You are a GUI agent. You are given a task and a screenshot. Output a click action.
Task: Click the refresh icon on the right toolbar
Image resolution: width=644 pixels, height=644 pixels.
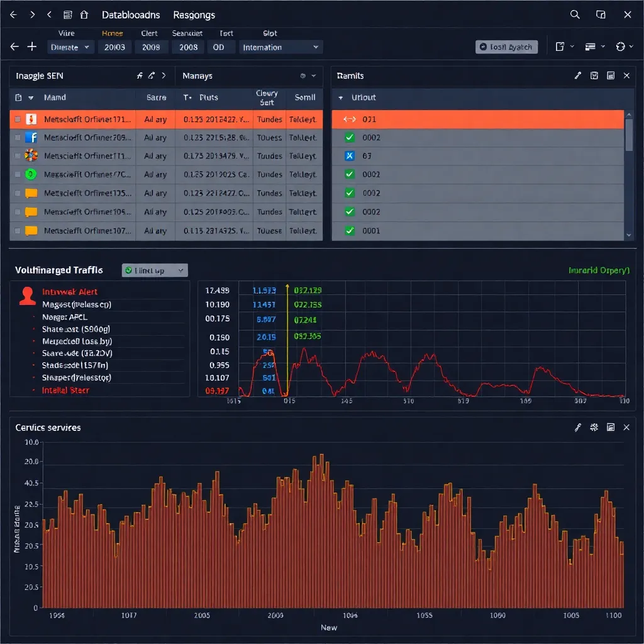click(x=622, y=47)
